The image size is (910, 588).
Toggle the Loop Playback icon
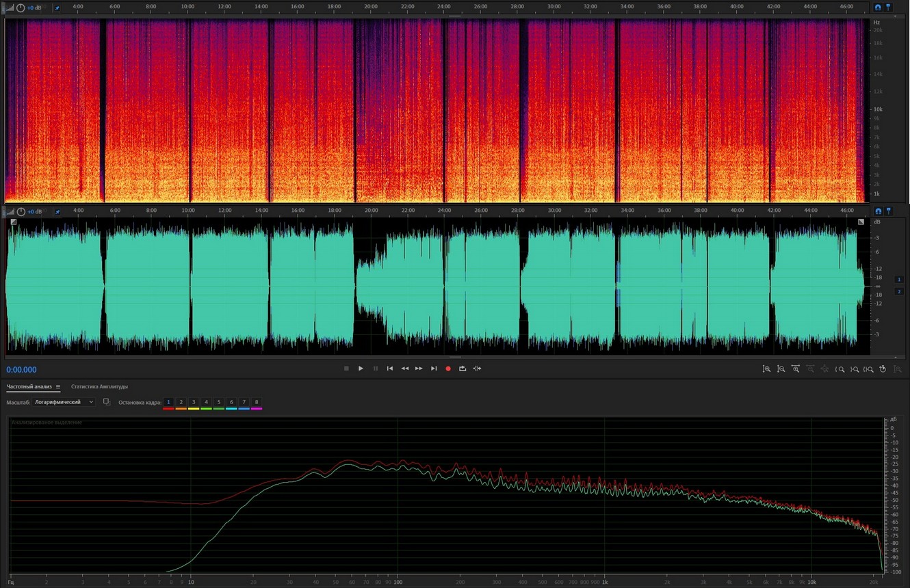tap(463, 369)
